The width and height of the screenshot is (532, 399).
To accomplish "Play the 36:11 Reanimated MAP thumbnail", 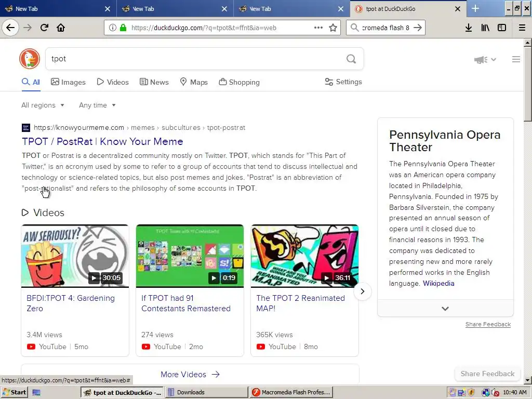I will point(304,256).
